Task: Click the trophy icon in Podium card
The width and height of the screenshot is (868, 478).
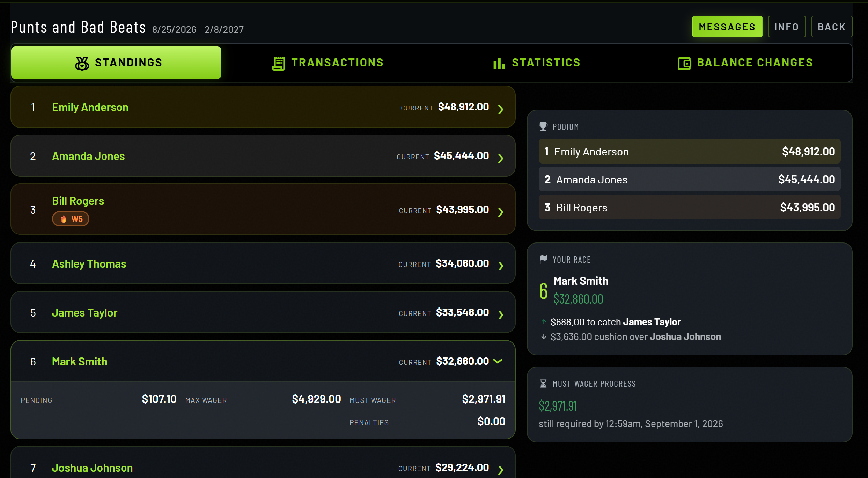Action: [543, 126]
